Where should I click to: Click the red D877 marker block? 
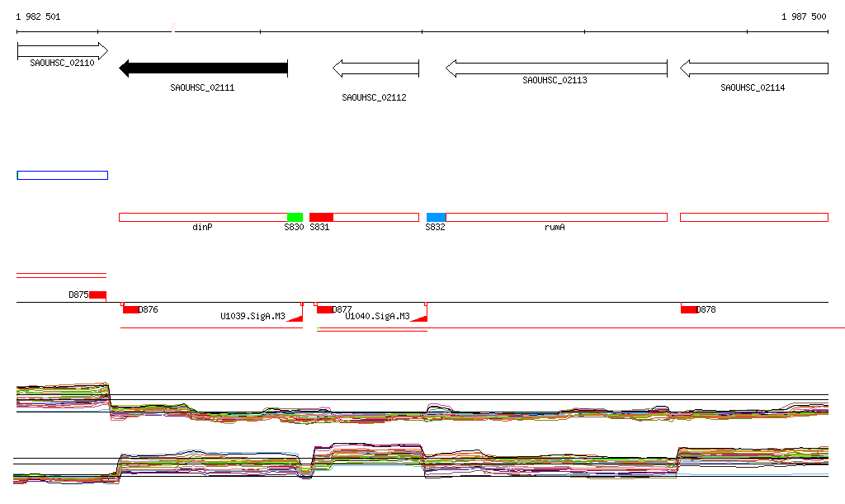tap(325, 309)
